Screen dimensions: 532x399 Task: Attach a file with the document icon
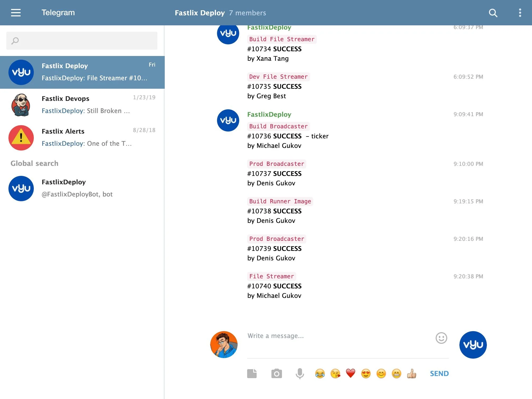(x=252, y=373)
